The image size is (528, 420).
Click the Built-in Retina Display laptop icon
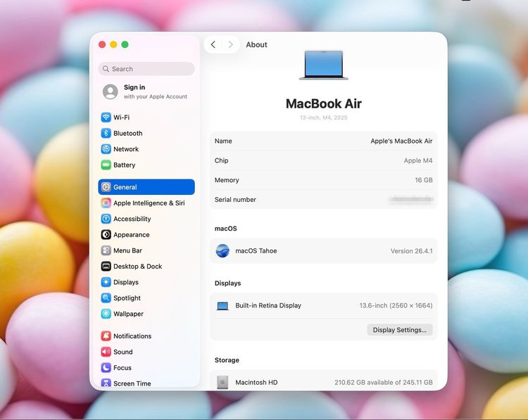(x=222, y=305)
